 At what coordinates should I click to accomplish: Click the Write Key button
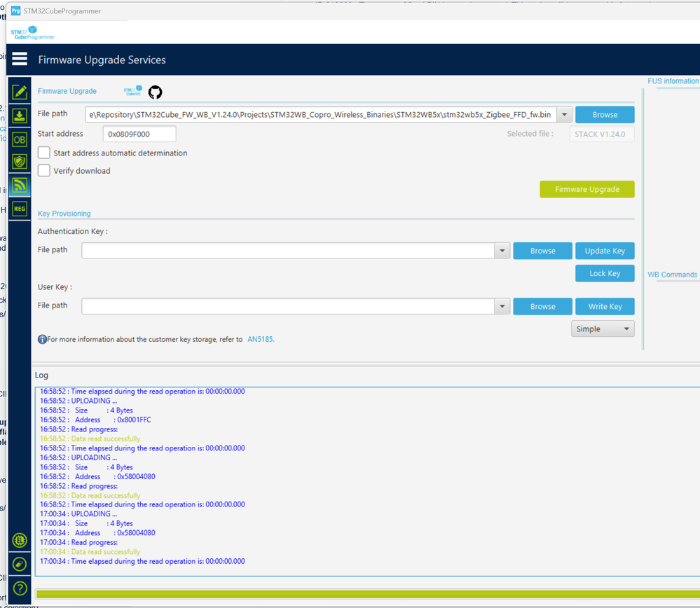[x=605, y=307]
